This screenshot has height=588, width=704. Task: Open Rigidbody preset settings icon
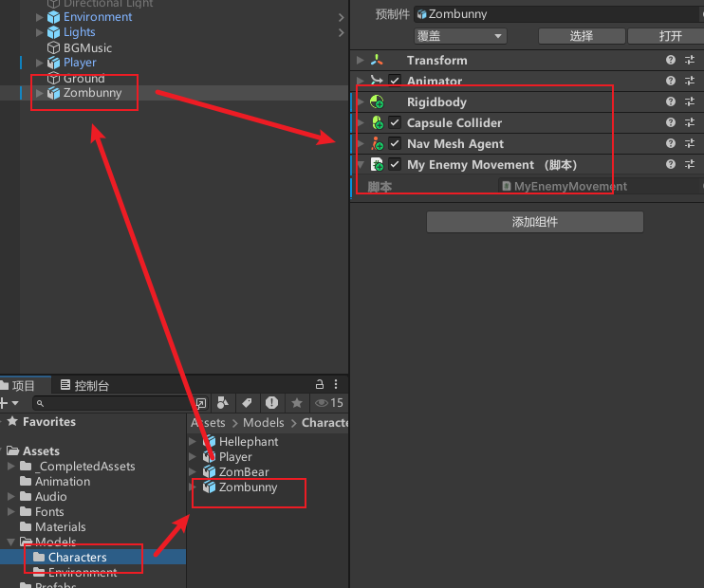click(x=690, y=101)
